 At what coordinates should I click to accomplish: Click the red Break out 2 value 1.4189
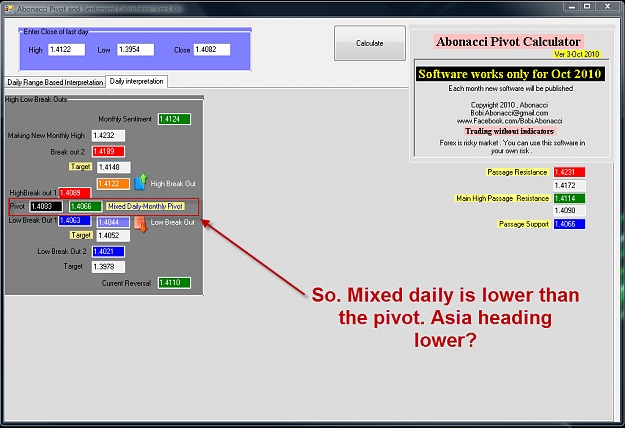(x=108, y=151)
